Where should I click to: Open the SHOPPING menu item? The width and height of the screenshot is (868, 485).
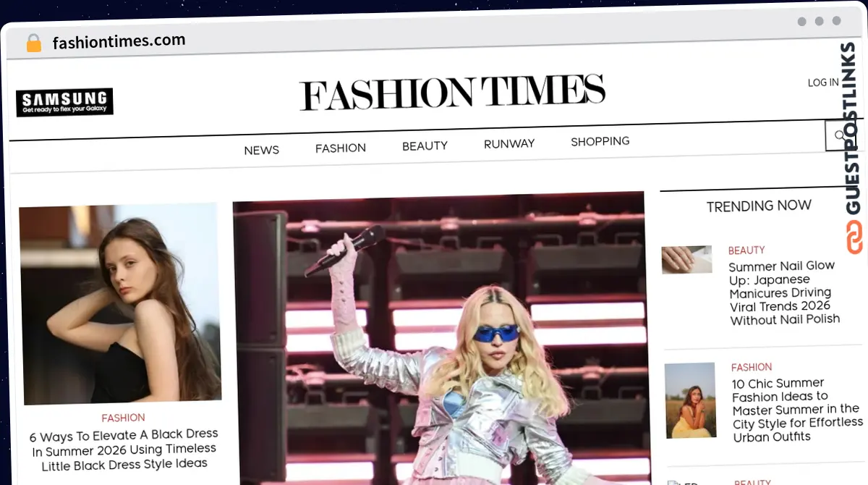click(x=600, y=141)
